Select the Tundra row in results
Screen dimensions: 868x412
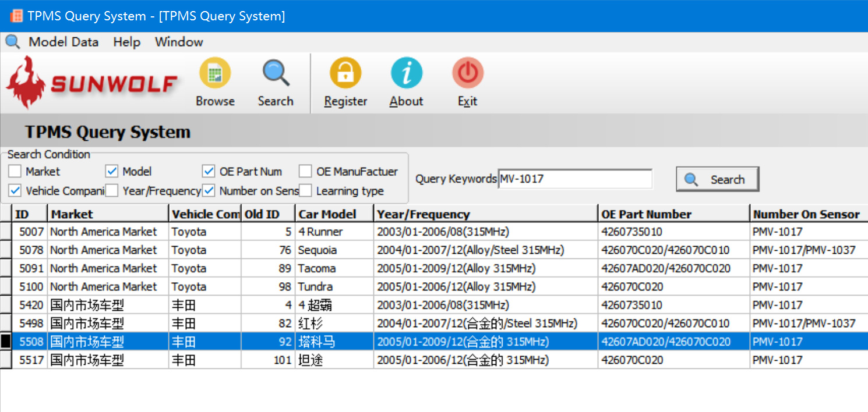[315, 287]
